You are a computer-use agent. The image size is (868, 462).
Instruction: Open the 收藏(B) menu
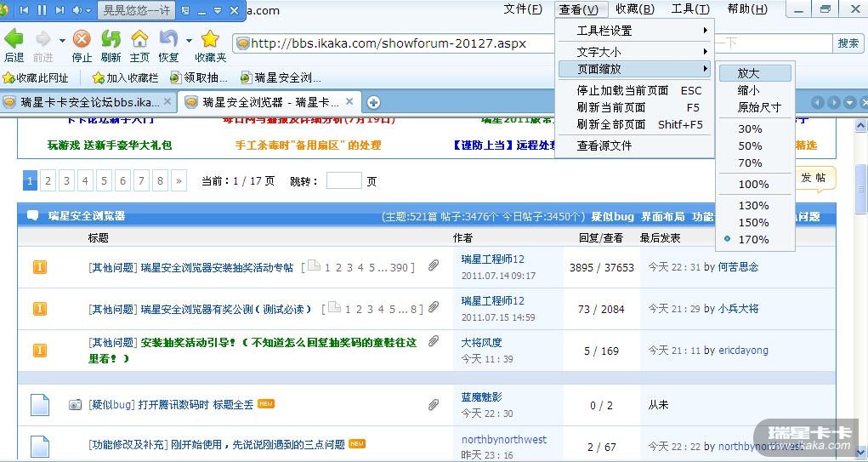pos(635,9)
